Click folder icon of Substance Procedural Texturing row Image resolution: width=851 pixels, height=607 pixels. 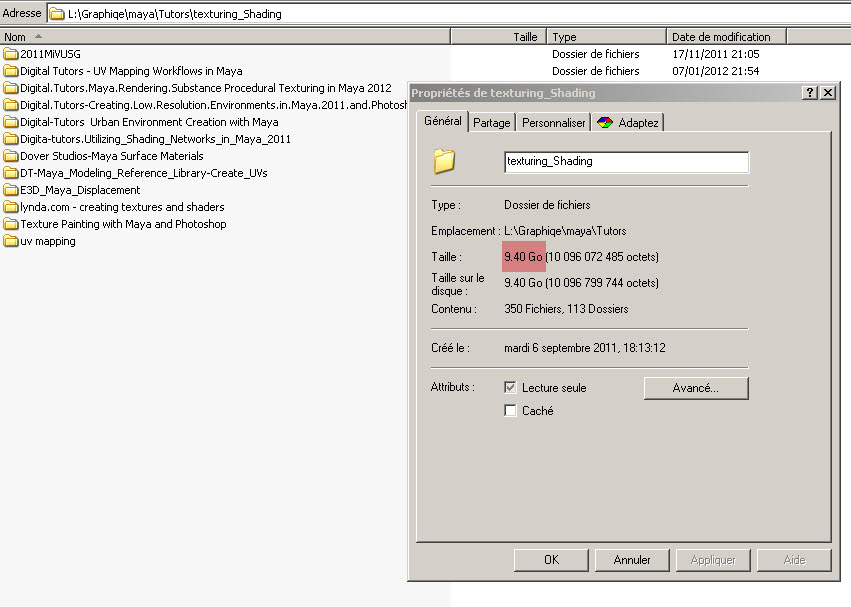coord(10,88)
